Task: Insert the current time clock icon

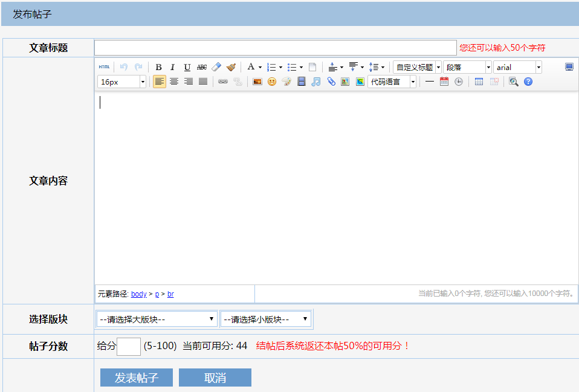Action: point(459,82)
